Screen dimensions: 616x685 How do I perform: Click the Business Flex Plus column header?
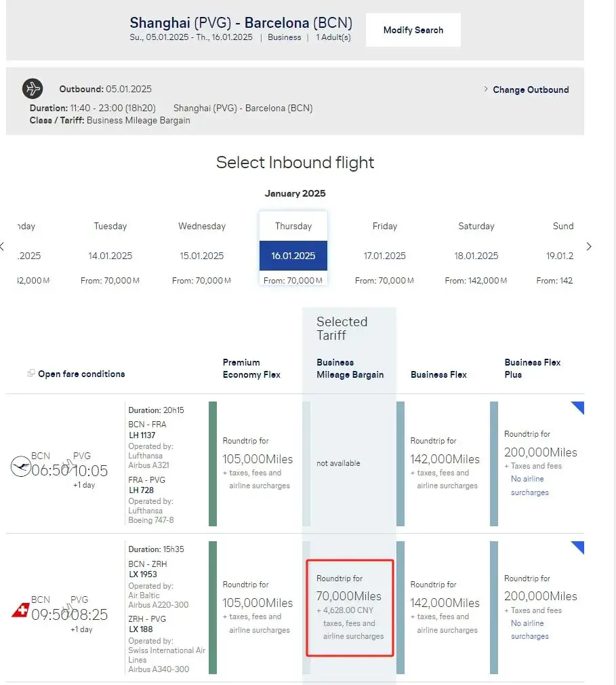point(533,368)
